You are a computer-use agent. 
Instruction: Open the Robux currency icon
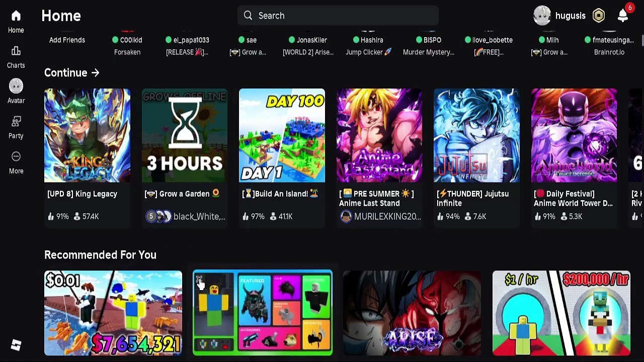click(x=599, y=16)
